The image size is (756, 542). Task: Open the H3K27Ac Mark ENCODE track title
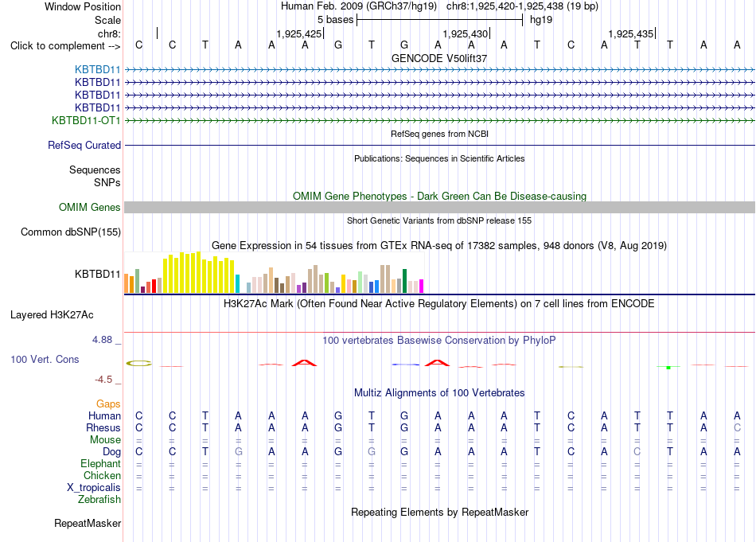[439, 304]
